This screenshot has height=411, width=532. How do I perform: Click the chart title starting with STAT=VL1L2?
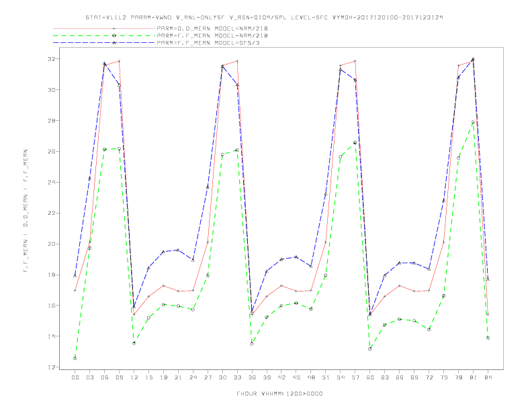264,17
